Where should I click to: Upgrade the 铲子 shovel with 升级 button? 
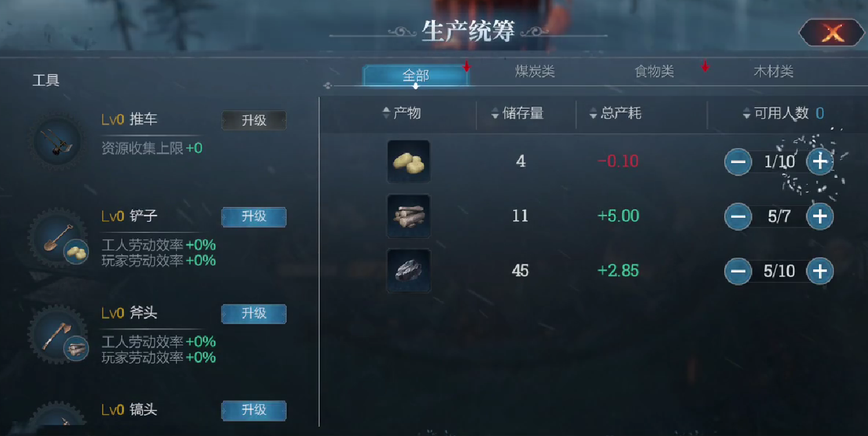[254, 217]
